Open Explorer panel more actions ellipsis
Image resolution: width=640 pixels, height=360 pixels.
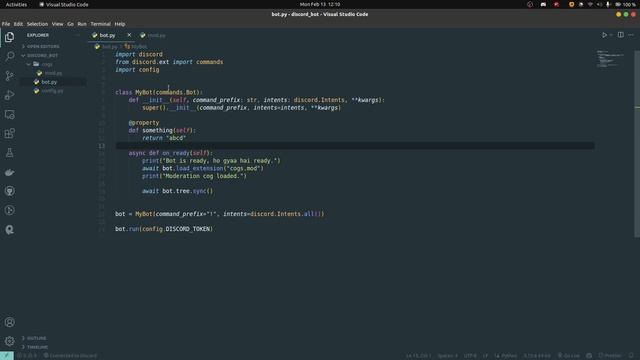tap(78, 35)
